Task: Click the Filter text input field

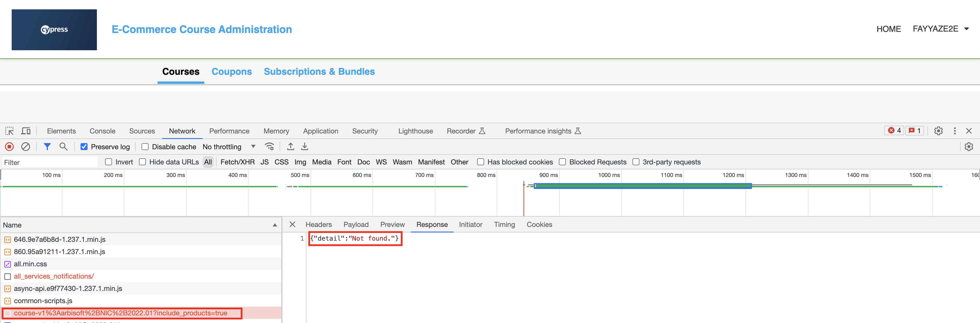Action: [49, 162]
